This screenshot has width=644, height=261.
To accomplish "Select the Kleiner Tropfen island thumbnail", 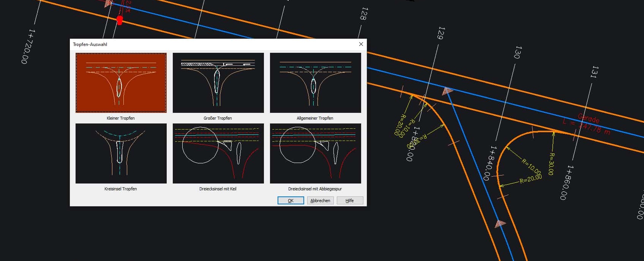I will (121, 83).
